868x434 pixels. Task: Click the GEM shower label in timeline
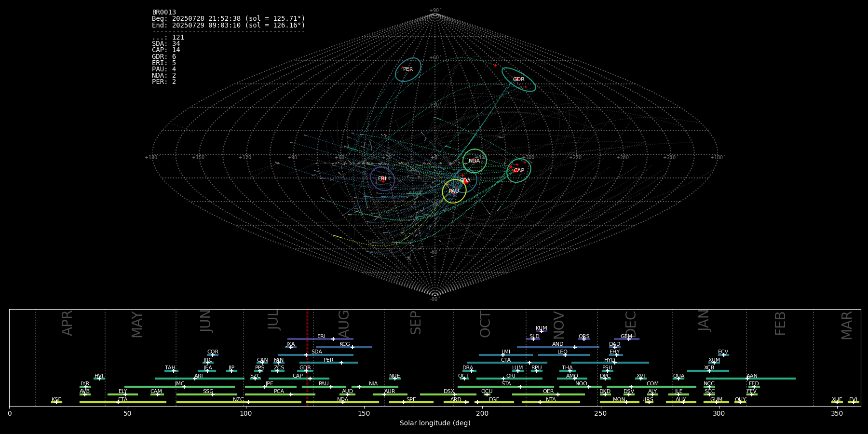tap(626, 337)
